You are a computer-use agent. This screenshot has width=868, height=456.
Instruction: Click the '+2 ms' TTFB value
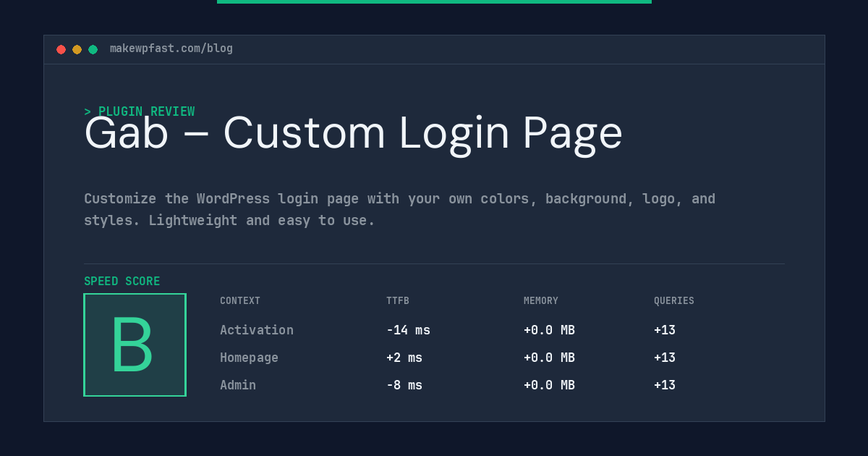tap(404, 358)
